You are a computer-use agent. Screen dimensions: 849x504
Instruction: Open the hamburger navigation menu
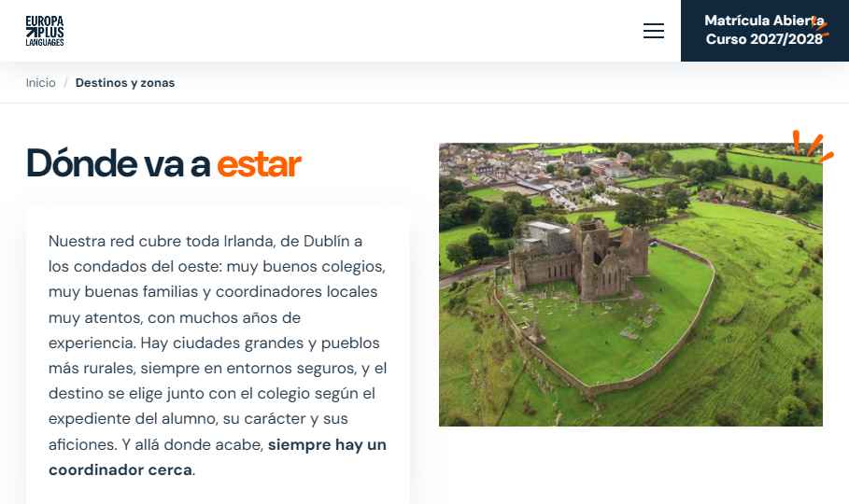pos(654,31)
